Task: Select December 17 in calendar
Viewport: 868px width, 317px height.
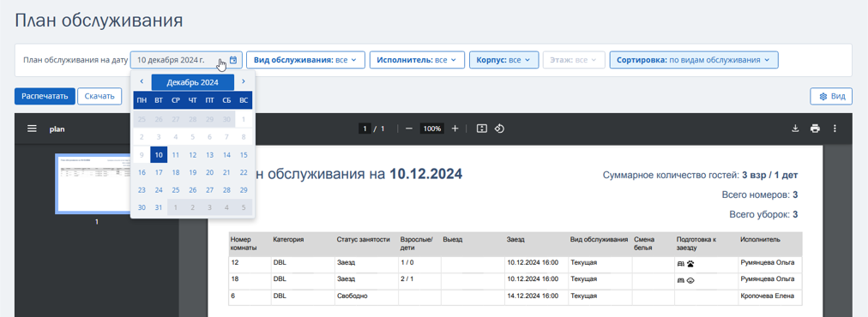Action: pyautogui.click(x=159, y=172)
